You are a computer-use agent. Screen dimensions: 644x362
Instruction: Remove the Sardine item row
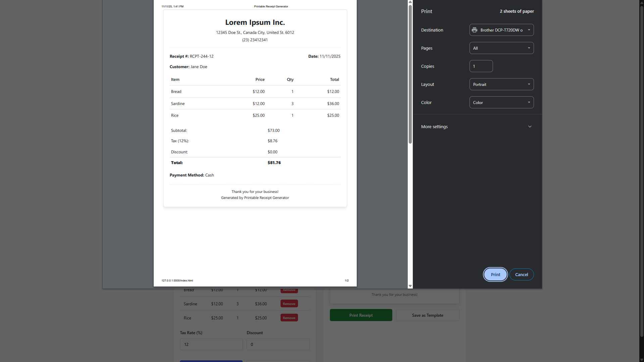tap(289, 304)
